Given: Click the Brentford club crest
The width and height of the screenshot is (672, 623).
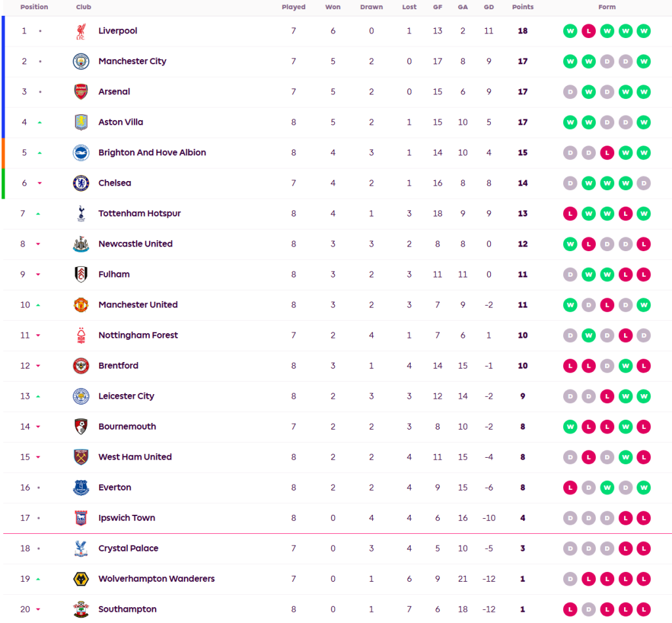Looking at the screenshot, I should click(x=81, y=366).
